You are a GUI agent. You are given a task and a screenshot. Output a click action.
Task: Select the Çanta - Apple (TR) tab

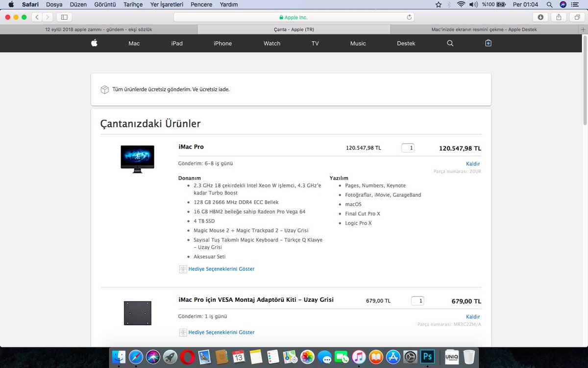pyautogui.click(x=294, y=29)
